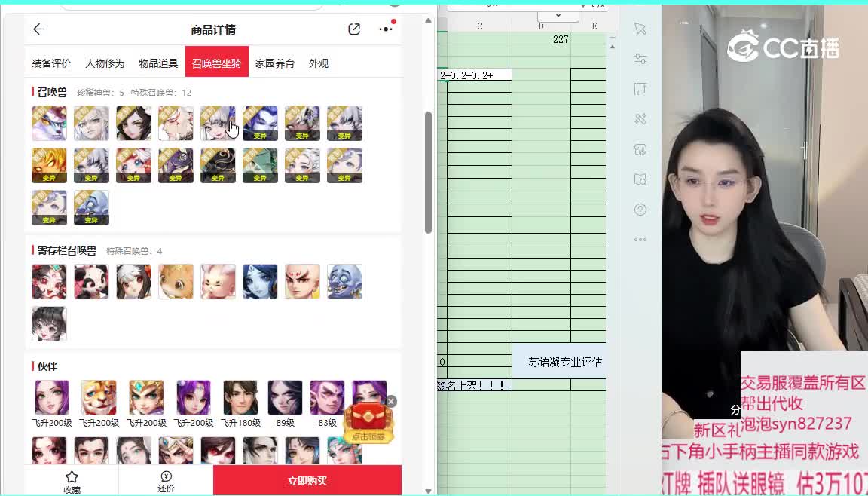Screen dimensions: 868x496
Task: Open the settings sliders sidebar icon
Action: 640,59
